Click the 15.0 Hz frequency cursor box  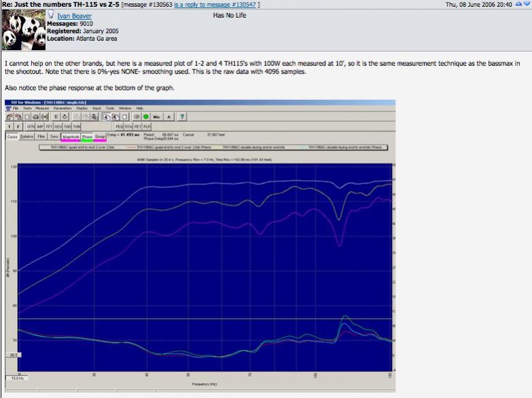click(17, 378)
